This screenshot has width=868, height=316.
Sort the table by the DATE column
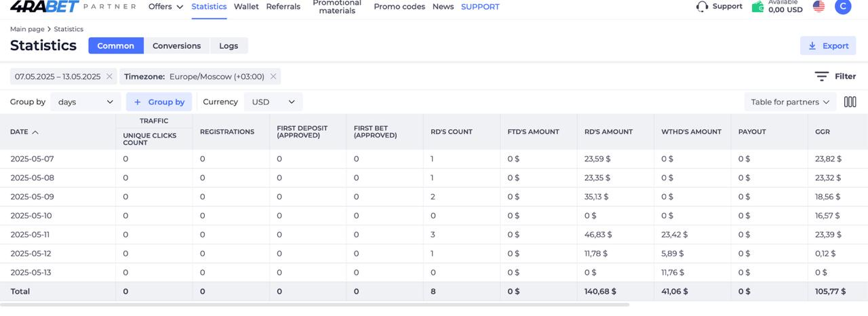[x=24, y=132]
